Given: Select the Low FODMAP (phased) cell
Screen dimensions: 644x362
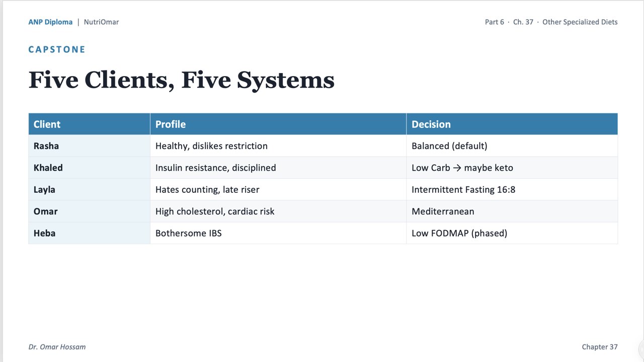Looking at the screenshot, I should (x=512, y=233).
